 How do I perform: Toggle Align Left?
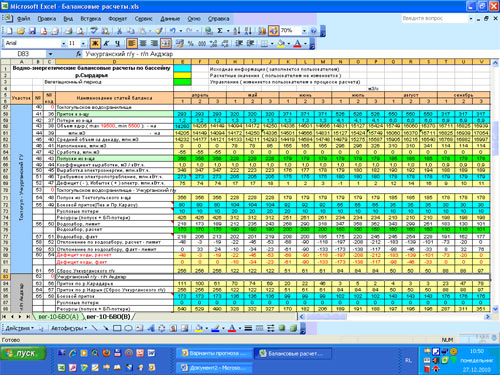(x=132, y=43)
